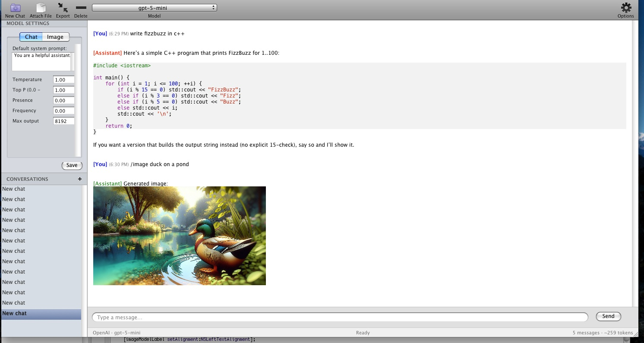This screenshot has height=343, width=644.
Task: Click the generated duck image
Action: [x=180, y=236]
